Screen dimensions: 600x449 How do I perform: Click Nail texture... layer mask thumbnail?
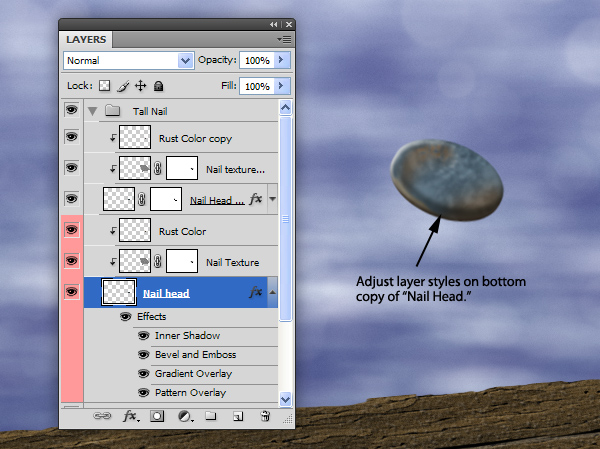click(182, 168)
